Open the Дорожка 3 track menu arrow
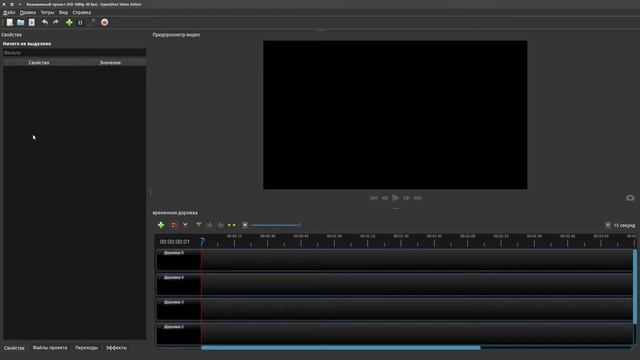This screenshot has height=360, width=640. pos(160,302)
